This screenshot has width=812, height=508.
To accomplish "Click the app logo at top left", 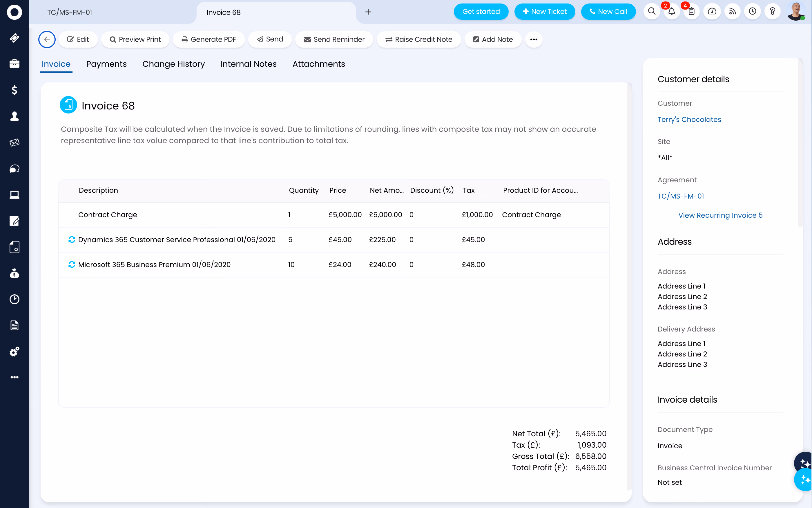I will click(14, 12).
